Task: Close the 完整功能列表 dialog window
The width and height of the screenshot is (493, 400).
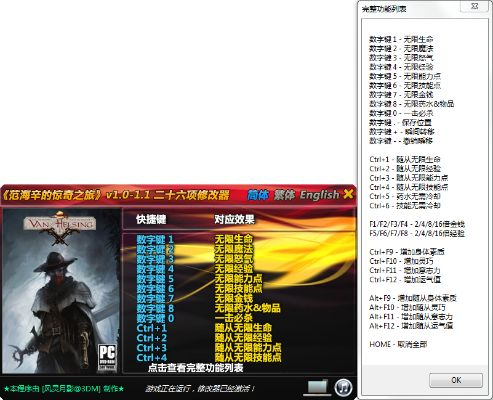Action: (x=475, y=6)
